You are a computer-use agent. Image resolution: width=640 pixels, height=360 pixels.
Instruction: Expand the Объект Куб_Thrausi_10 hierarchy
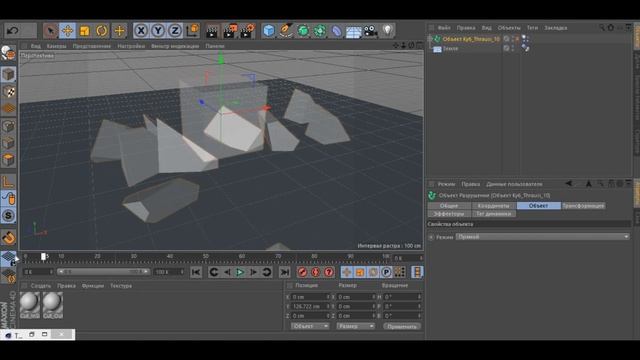(430, 39)
